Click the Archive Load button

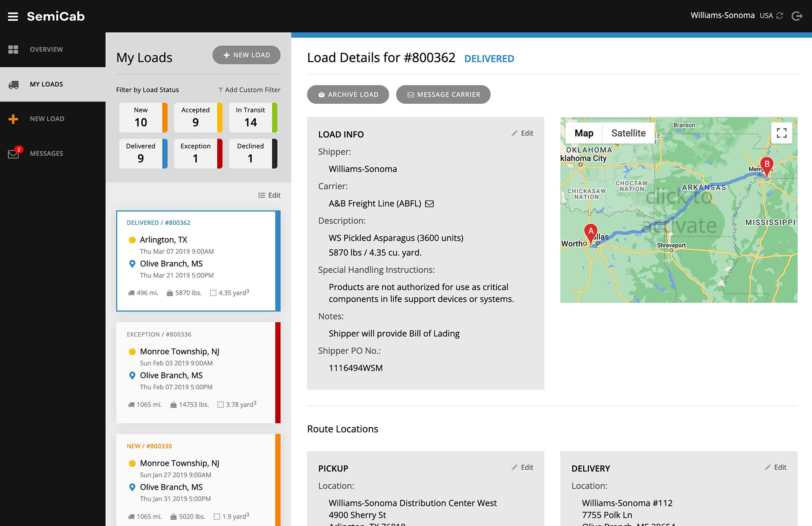[x=348, y=94]
